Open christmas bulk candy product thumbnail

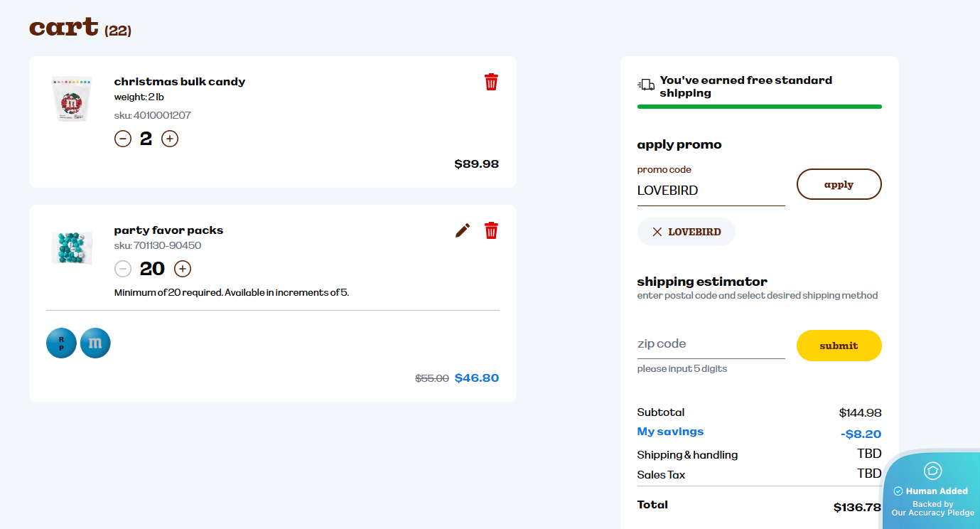tap(72, 100)
